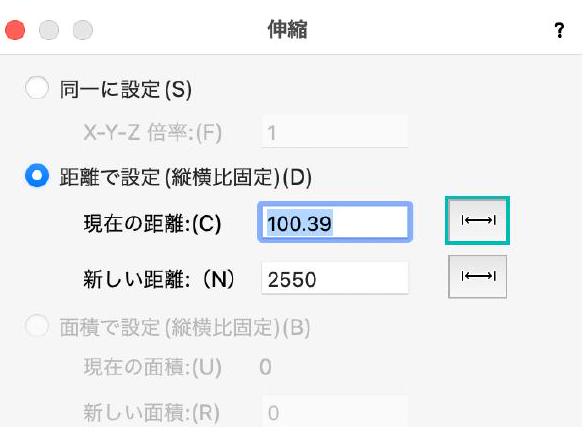
Task: Click the 現在の面積 value 0
Action: coord(265,367)
